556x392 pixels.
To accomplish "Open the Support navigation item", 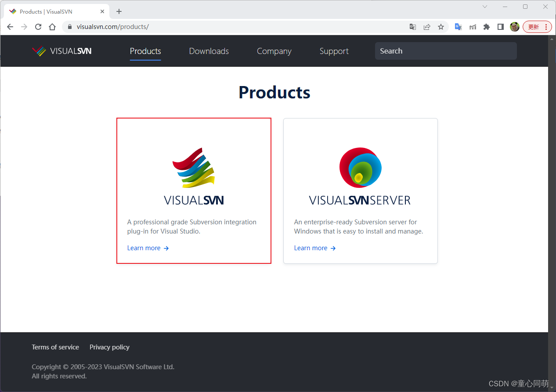I will (x=334, y=51).
